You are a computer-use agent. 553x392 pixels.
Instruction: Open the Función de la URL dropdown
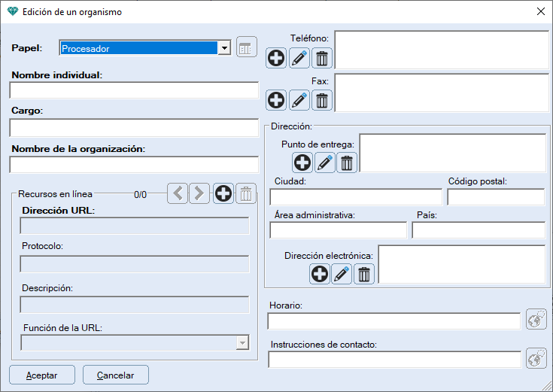(242, 343)
